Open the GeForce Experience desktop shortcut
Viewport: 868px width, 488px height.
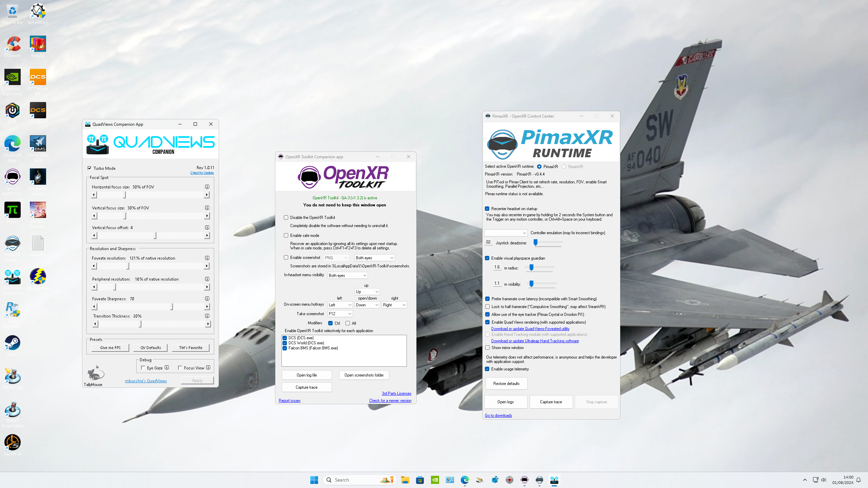13,82
